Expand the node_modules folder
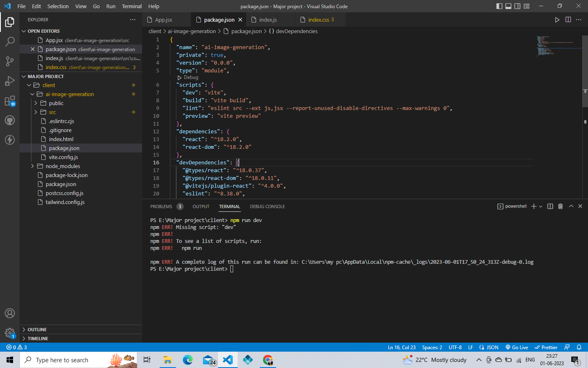This screenshot has width=588, height=368. [x=62, y=166]
